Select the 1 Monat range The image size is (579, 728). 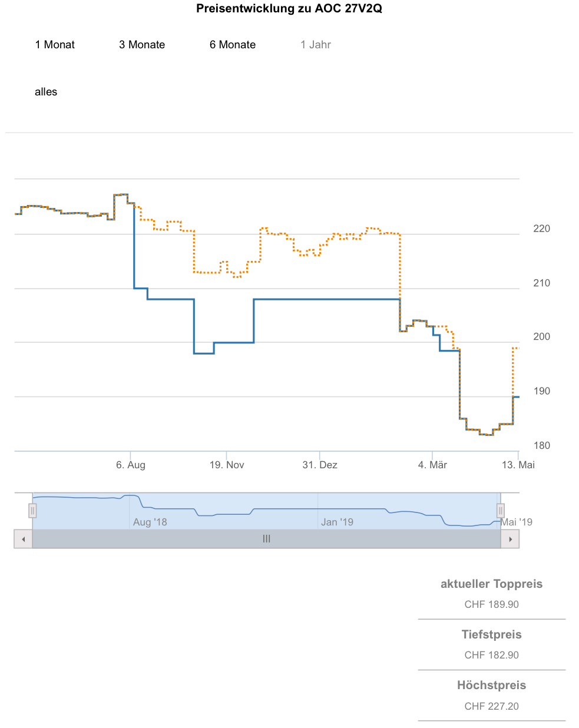55,45
